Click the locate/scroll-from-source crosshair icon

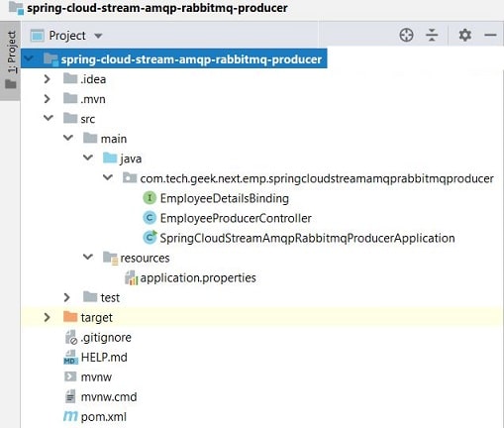point(406,35)
